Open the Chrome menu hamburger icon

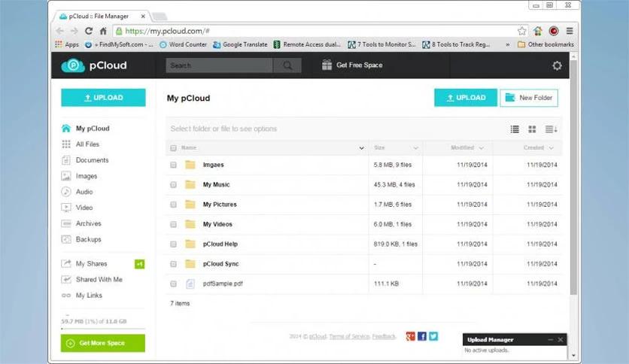click(570, 31)
